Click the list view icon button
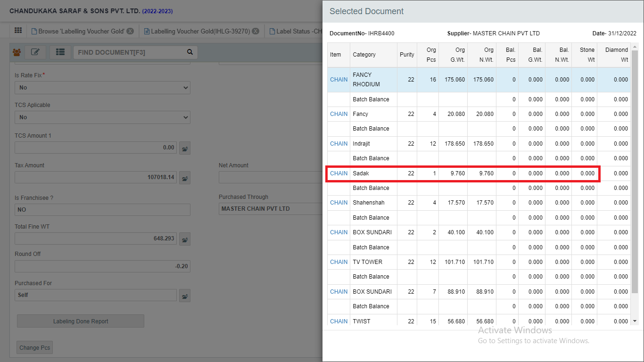 click(60, 52)
